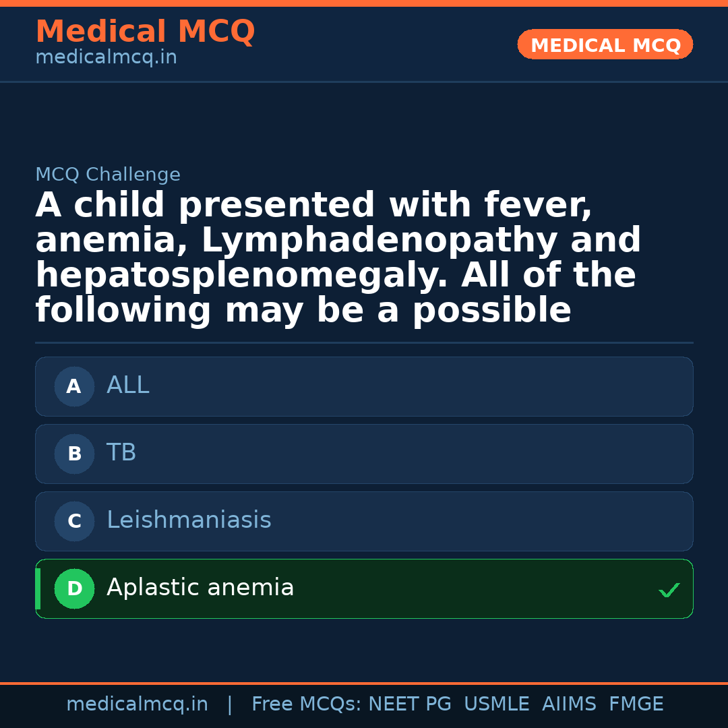Select the Aplastic anemia answer text

200,588
